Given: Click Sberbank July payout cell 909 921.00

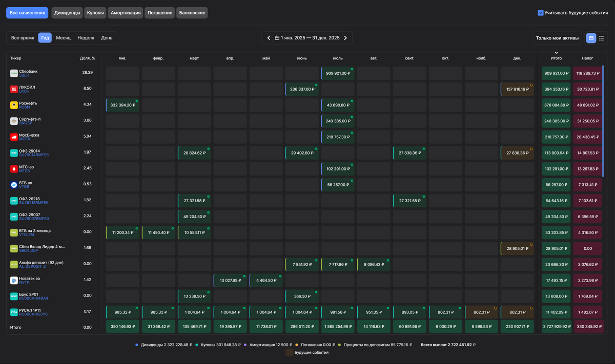Looking at the screenshot, I should coord(338,73).
